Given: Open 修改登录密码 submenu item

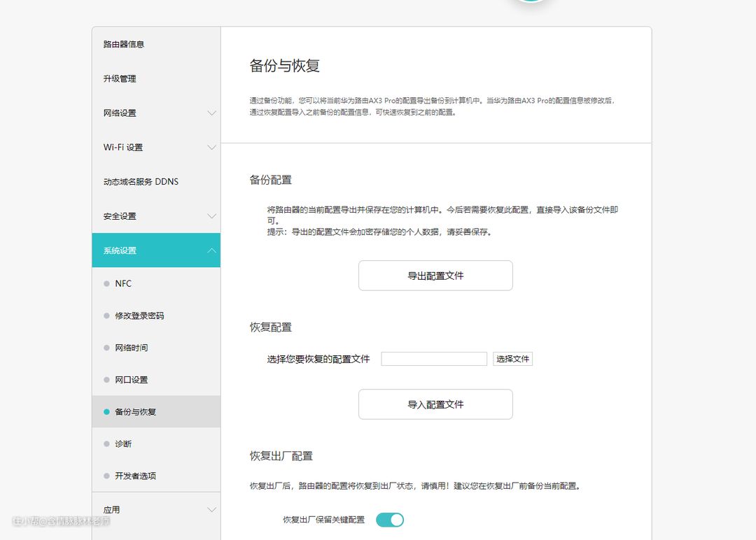Looking at the screenshot, I should tap(139, 316).
